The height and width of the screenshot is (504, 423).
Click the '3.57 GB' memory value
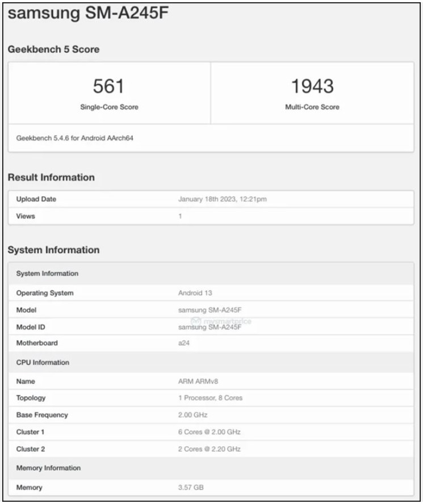coord(191,488)
